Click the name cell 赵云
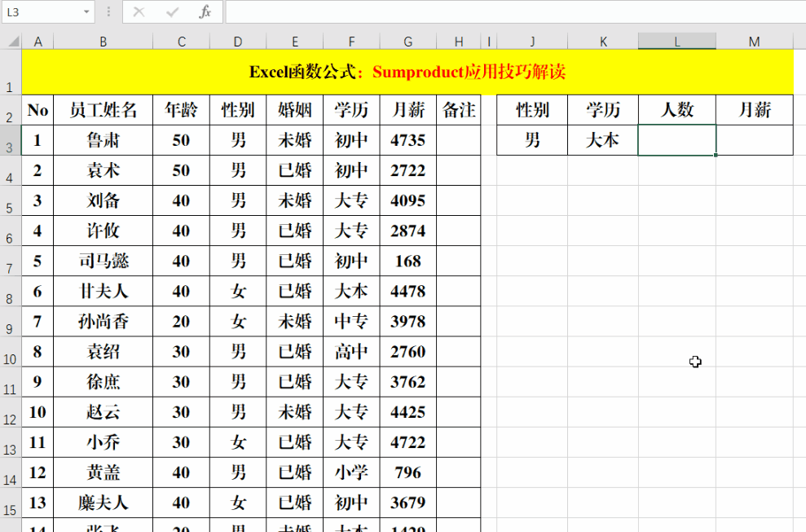Image resolution: width=806 pixels, height=532 pixels. 104,412
